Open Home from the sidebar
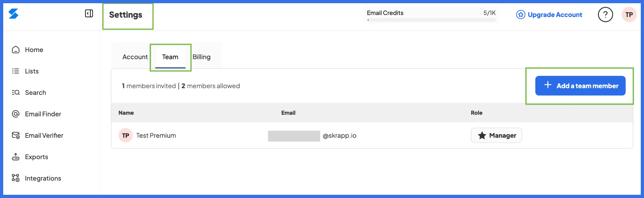Image resolution: width=644 pixels, height=198 pixels. coord(28,50)
